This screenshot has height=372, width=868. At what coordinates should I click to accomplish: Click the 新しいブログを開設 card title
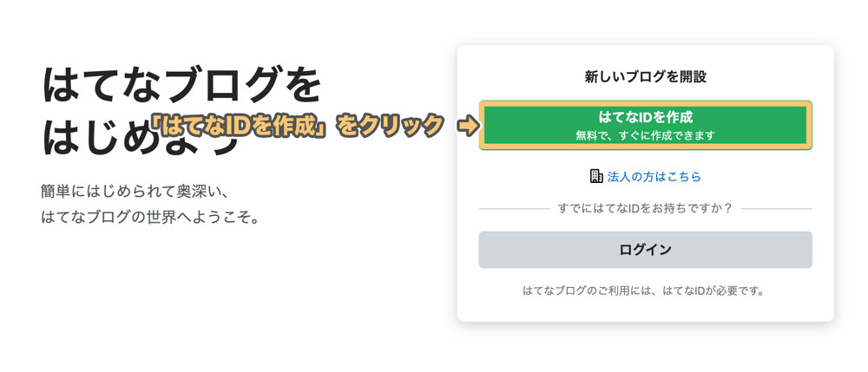(645, 76)
